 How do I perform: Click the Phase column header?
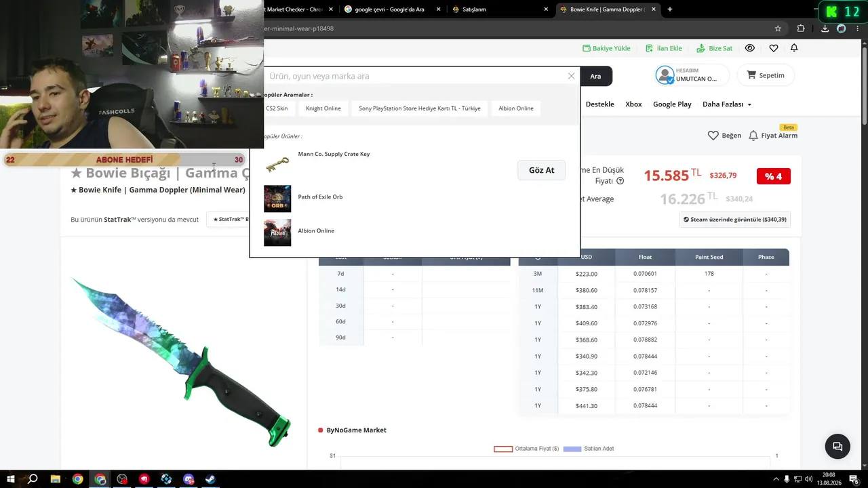pos(766,257)
